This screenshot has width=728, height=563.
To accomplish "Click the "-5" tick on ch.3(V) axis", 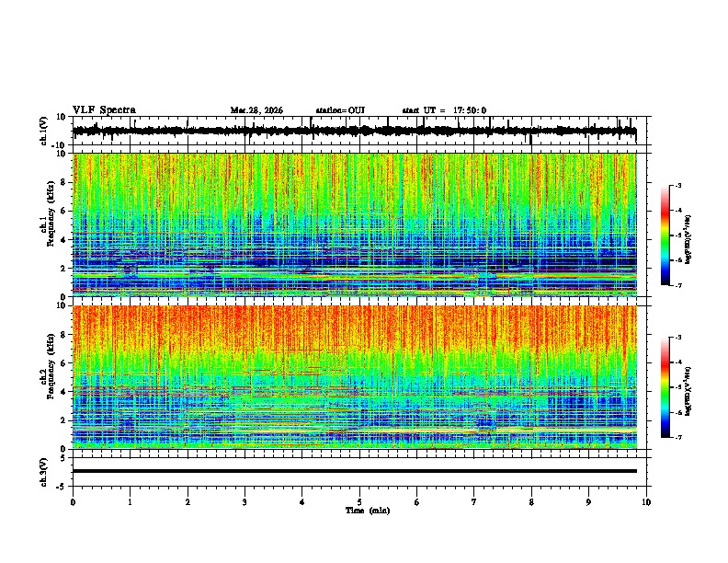I will (62, 487).
